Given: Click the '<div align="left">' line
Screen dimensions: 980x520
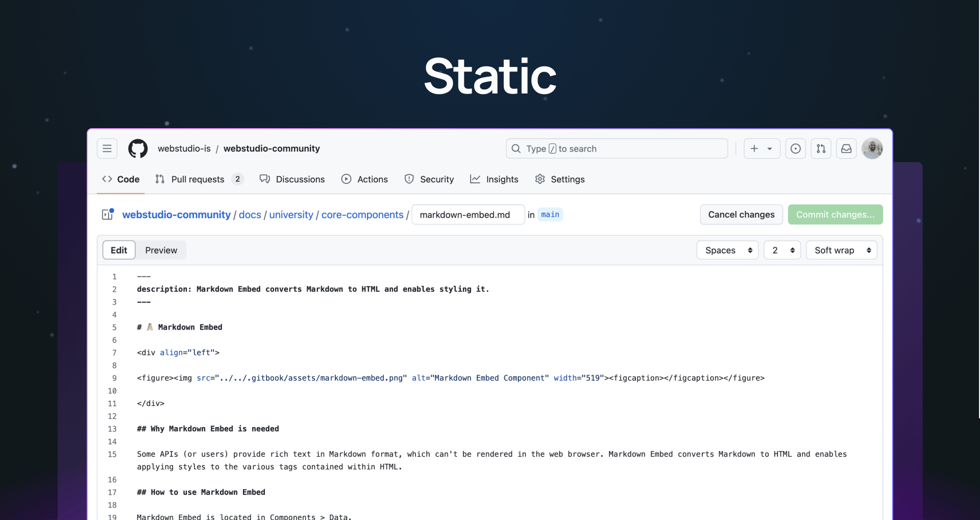Looking at the screenshot, I should 178,352.
